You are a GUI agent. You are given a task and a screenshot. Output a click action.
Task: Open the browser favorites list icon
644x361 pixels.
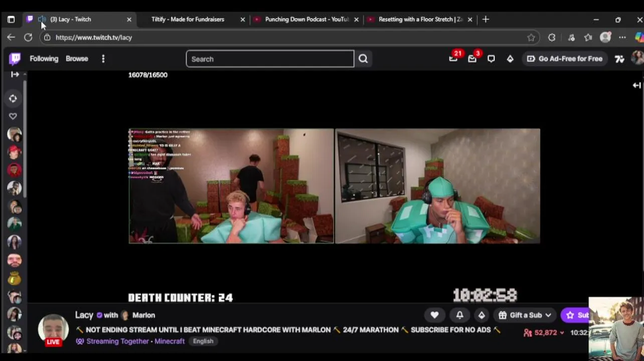point(588,37)
